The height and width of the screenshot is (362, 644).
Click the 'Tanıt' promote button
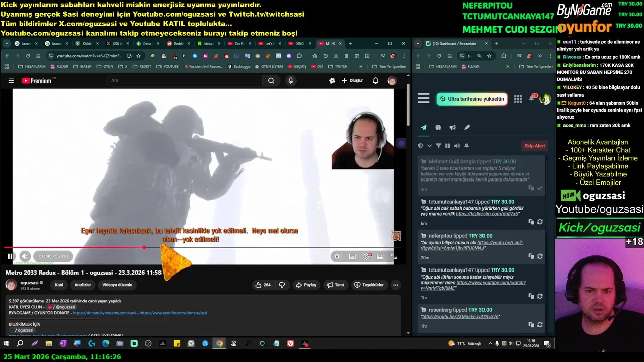[335, 285]
